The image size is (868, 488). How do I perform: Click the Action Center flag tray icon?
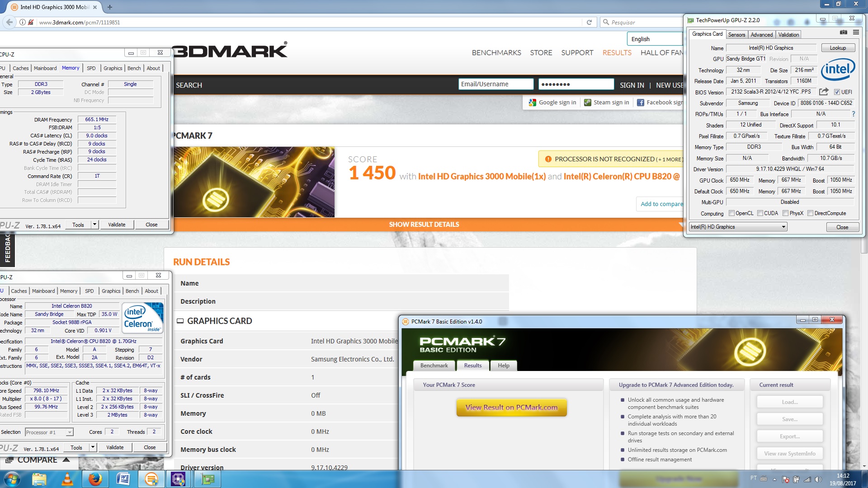785,479
